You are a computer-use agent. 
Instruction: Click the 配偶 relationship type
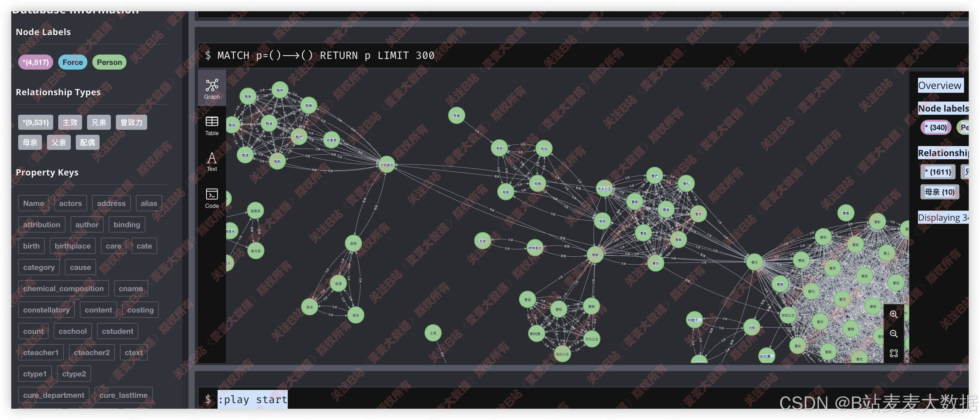(87, 142)
